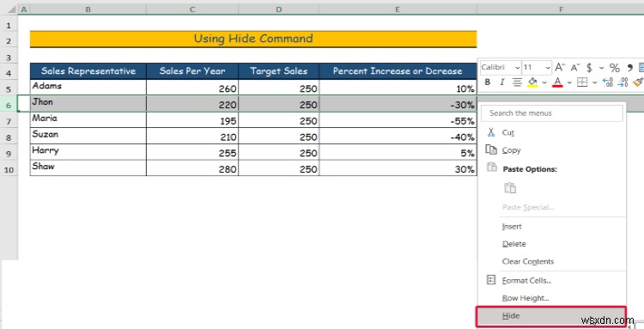Click the cell containing Adams

pyautogui.click(x=88, y=87)
